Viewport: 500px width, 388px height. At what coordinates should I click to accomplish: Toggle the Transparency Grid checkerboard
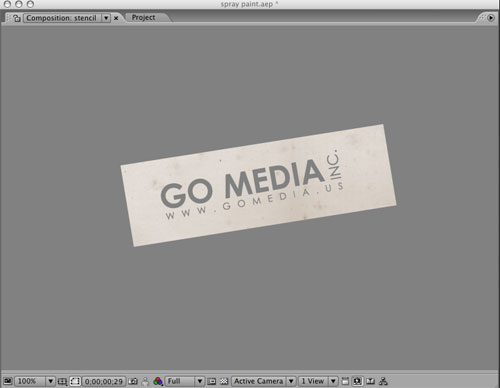pos(224,381)
